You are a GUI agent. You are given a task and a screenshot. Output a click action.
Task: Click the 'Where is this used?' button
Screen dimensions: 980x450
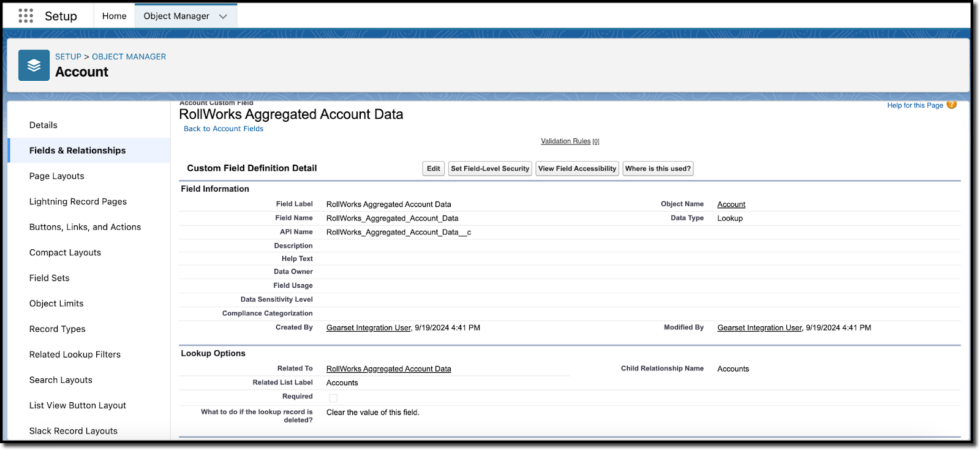pyautogui.click(x=658, y=168)
